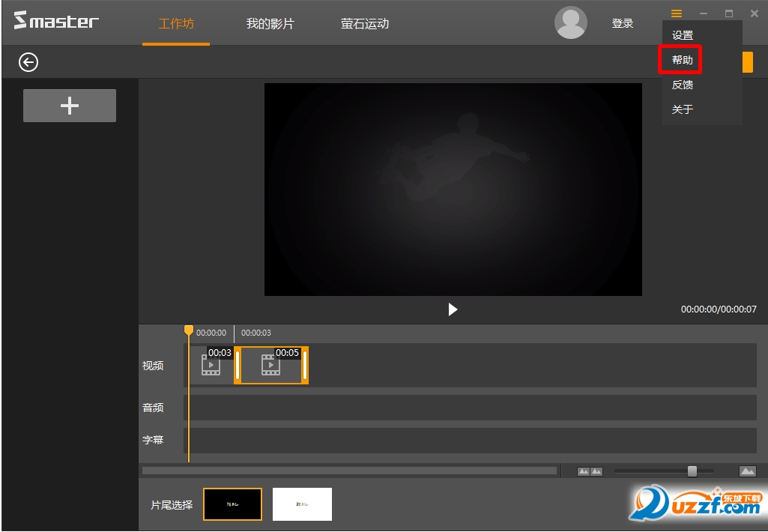Choose 关于 from the menu
This screenshot has height=532, width=768.
pos(683,109)
